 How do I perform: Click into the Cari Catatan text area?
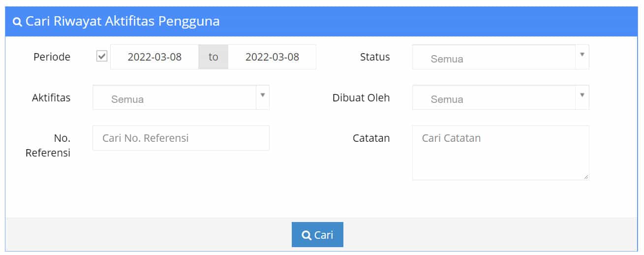pyautogui.click(x=500, y=153)
